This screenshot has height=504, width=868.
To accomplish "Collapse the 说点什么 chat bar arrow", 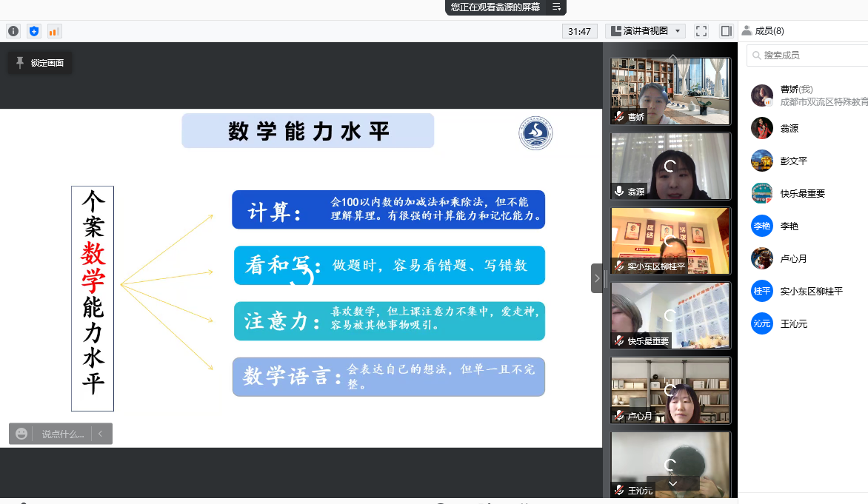I will 101,434.
